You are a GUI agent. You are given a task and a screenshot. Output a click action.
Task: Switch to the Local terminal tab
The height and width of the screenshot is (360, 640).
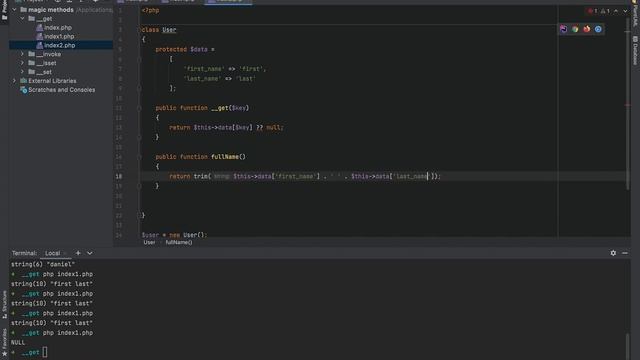53,253
